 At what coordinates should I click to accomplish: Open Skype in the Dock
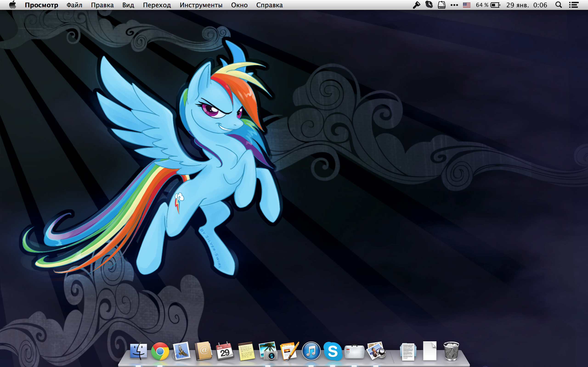tap(332, 351)
